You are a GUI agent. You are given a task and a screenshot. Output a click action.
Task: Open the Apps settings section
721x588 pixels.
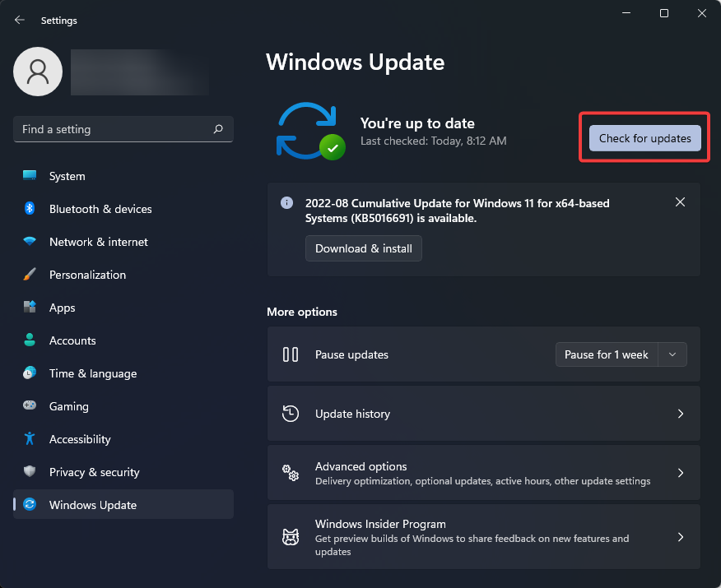[x=62, y=308]
